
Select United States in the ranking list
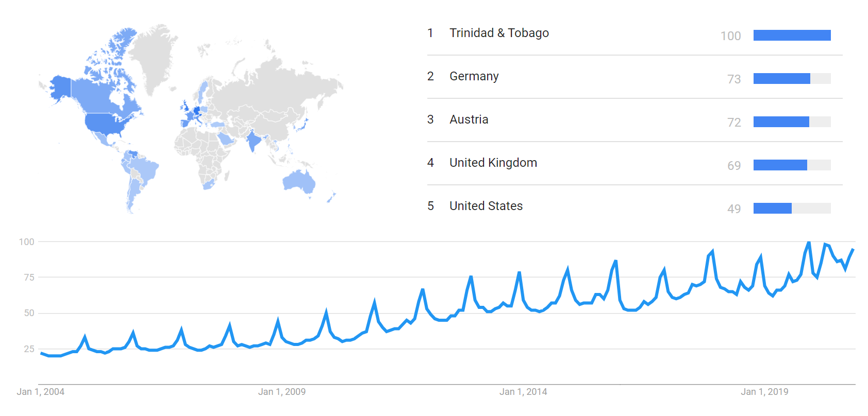[486, 206]
